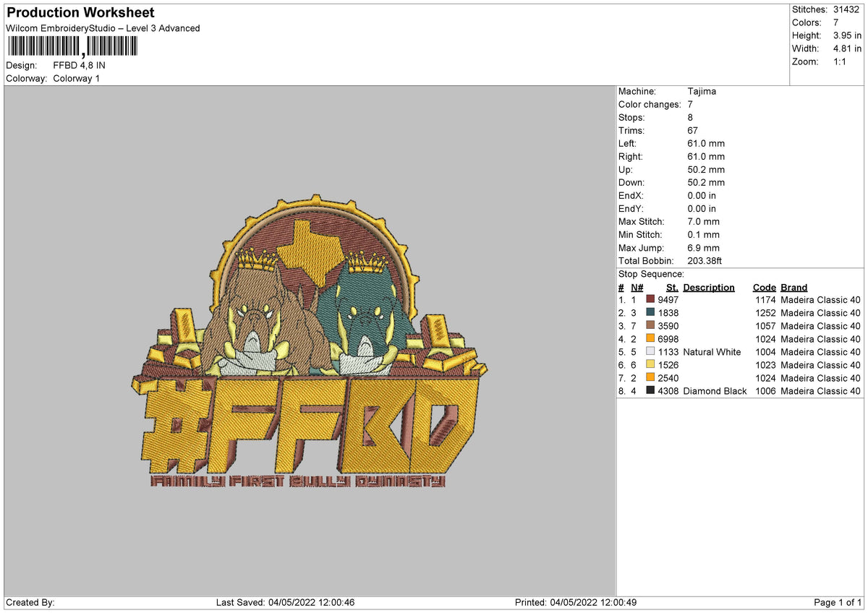Click the Description column header
This screenshot has width=868, height=613.
point(708,287)
